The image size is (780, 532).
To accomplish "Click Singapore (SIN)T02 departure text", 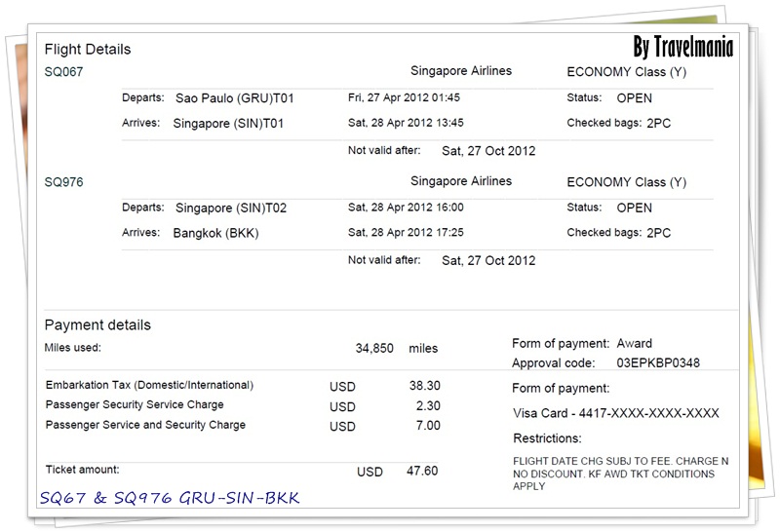I will click(x=231, y=209).
